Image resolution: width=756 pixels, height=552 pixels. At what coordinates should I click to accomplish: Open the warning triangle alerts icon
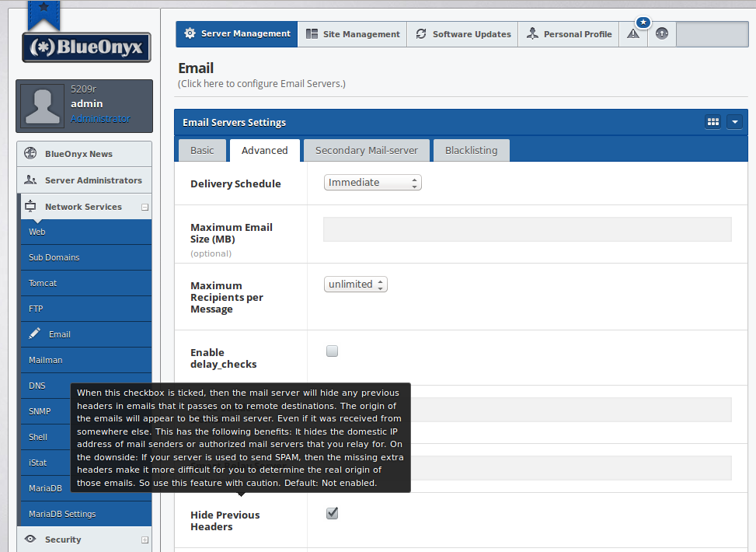click(633, 33)
